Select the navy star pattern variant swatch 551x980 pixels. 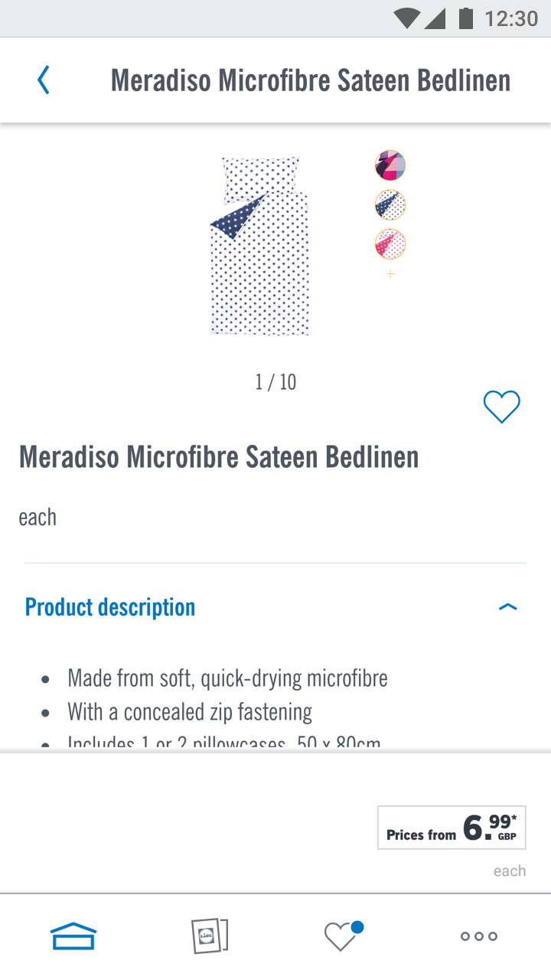[x=390, y=204]
